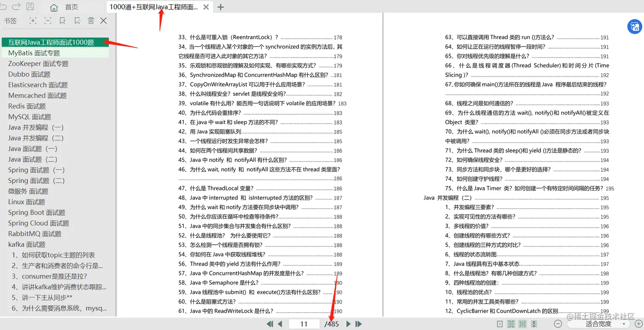Open the kafka 面试题 bookmark
This screenshot has width=644, height=330.
[27, 245]
